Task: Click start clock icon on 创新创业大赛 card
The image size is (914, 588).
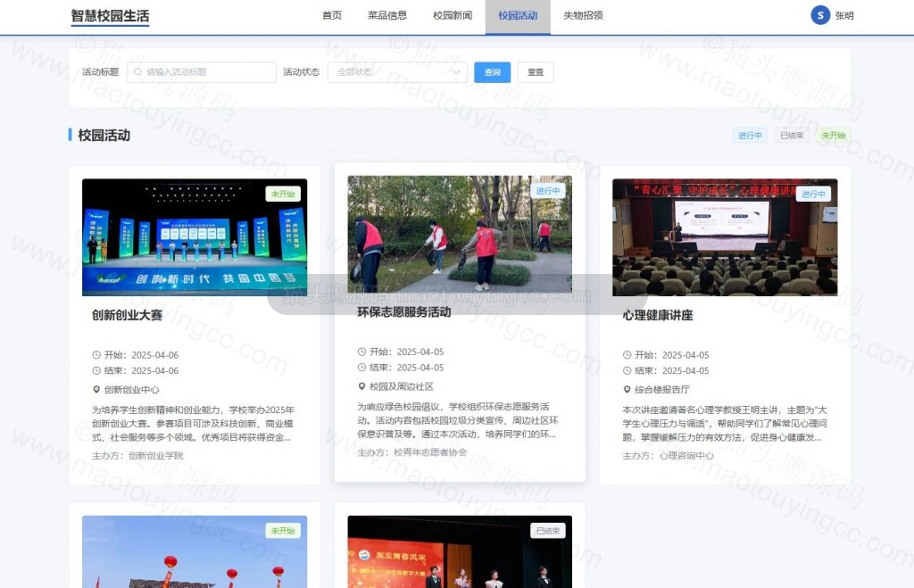Action: [96, 355]
